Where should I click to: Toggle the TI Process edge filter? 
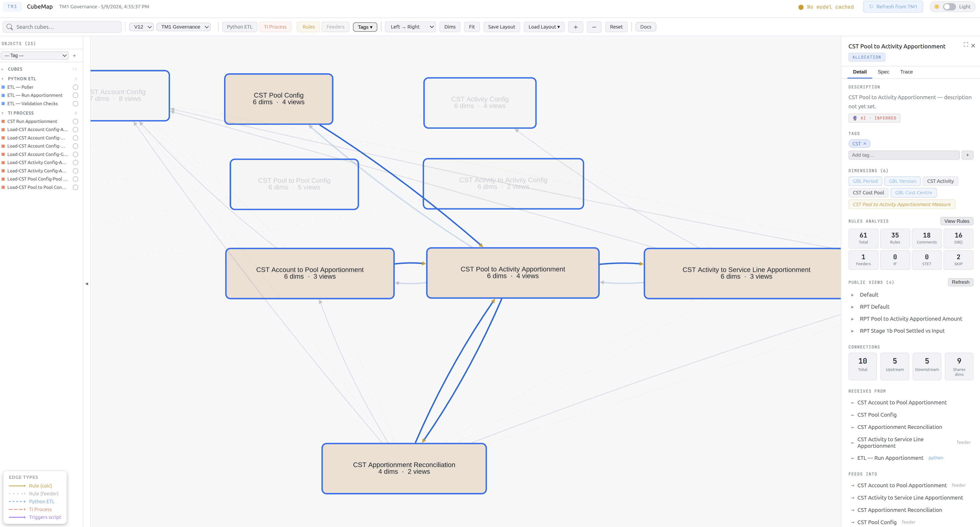pyautogui.click(x=275, y=27)
